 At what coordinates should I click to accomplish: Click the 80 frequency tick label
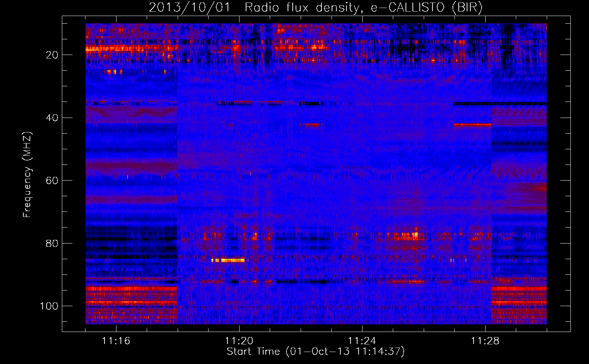coord(52,243)
